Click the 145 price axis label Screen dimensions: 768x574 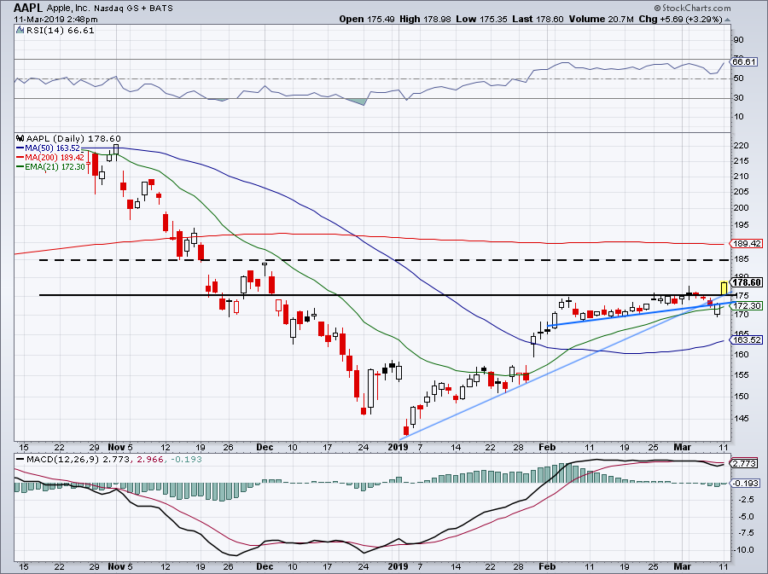click(742, 418)
